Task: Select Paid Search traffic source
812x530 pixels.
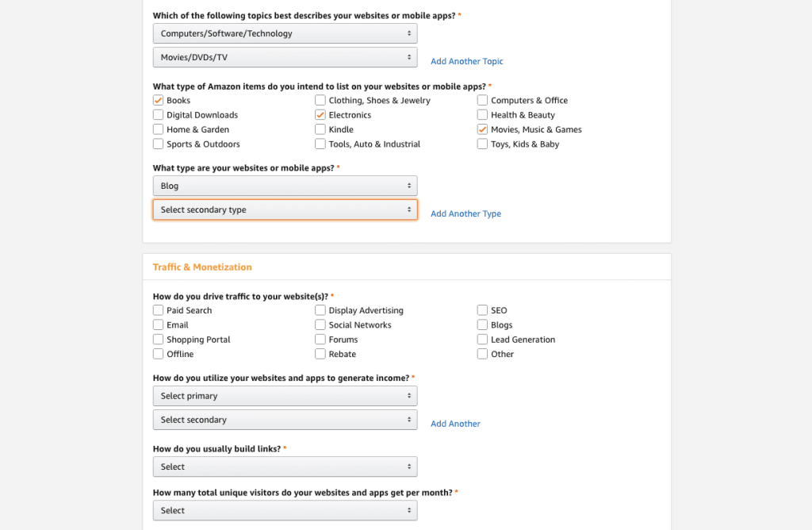Action: coord(159,310)
